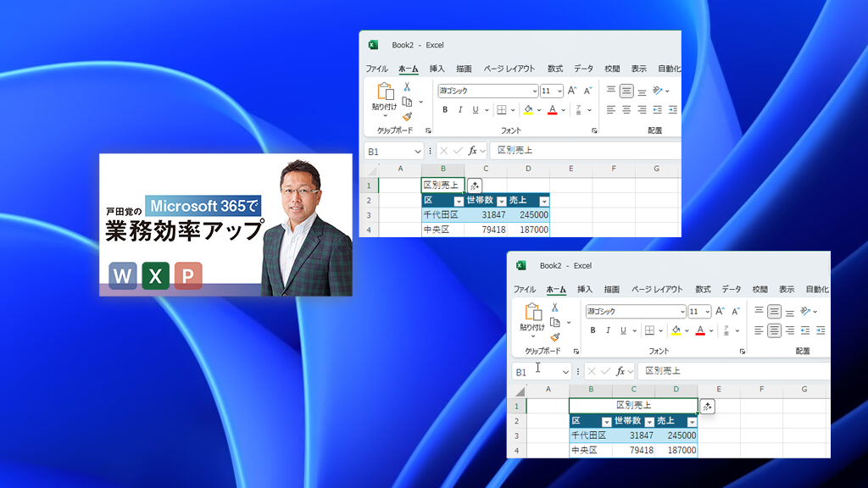Click quick analysis icon beside B1, upper window

[x=475, y=186]
